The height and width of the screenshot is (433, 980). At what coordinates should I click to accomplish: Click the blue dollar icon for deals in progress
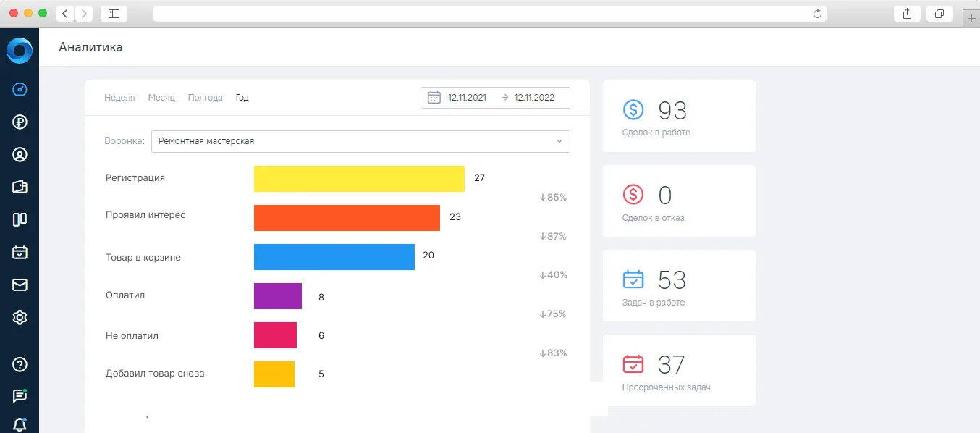[x=633, y=110]
